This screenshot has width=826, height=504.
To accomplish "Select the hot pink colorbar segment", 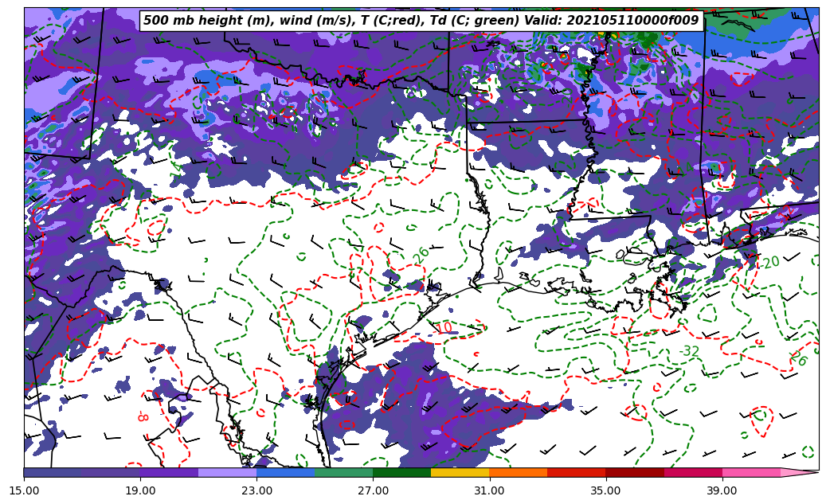I will click(x=751, y=472).
